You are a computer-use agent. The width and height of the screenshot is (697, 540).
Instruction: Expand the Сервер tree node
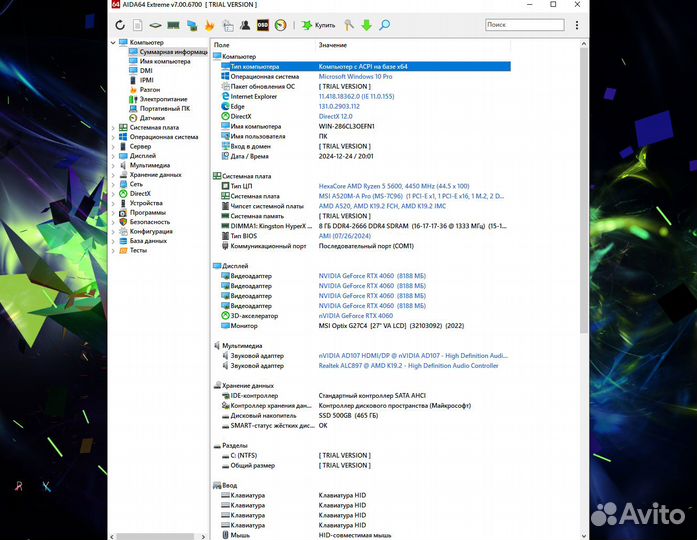[x=113, y=146]
